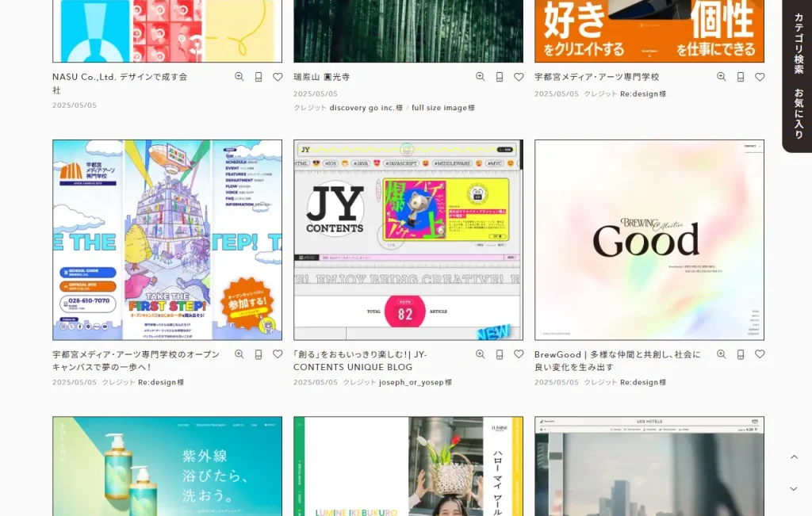812x516 pixels.
Task: Open the joseph_or_yosep様 credit link
Action: point(416,383)
